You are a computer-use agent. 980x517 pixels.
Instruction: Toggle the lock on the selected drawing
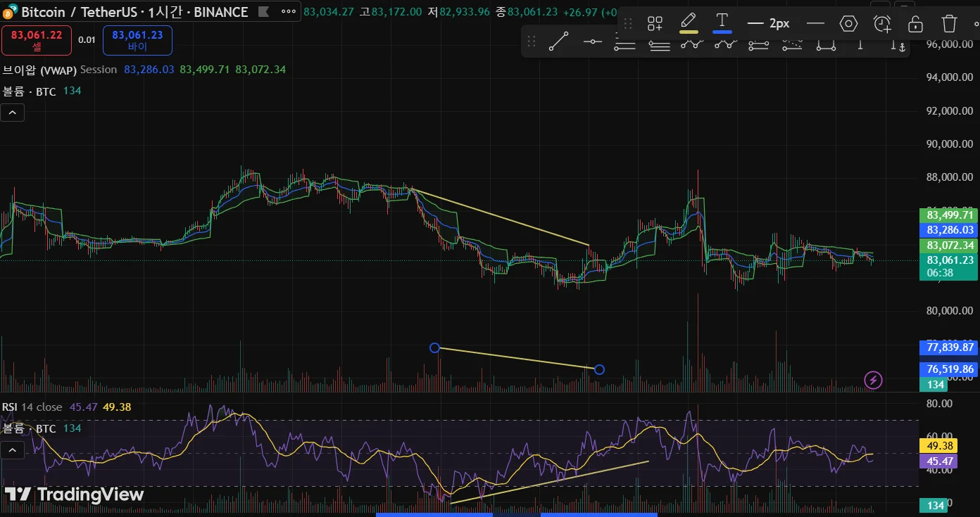tap(915, 23)
